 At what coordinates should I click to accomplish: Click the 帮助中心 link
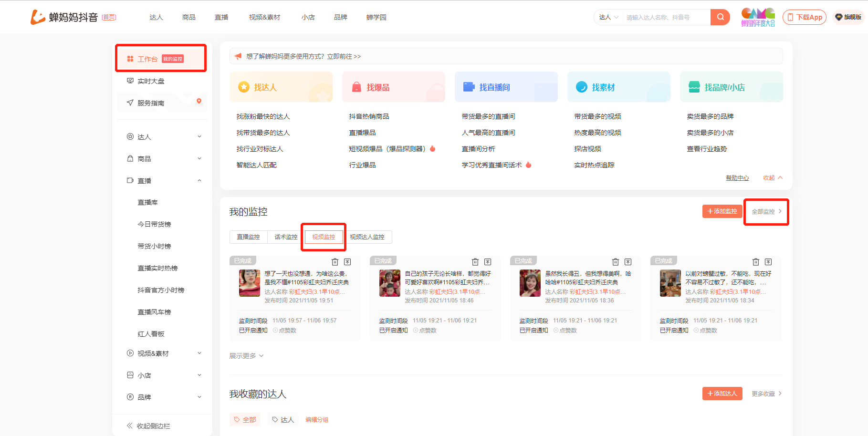(737, 178)
